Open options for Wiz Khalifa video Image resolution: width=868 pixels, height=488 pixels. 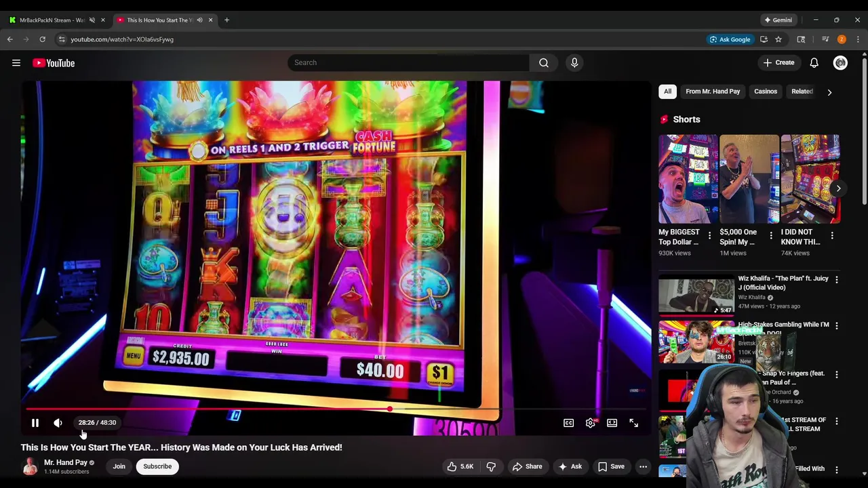(x=836, y=279)
